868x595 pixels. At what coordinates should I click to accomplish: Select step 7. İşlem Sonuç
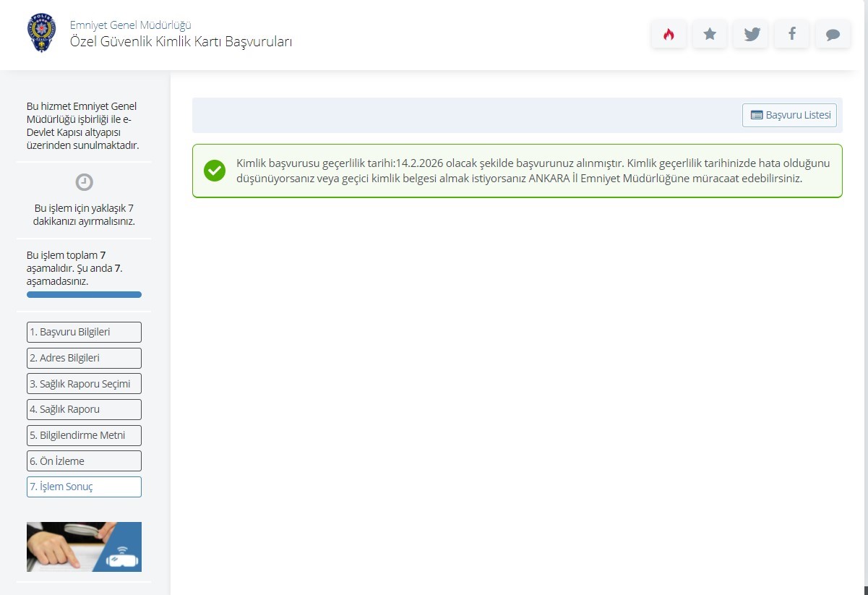click(x=84, y=487)
